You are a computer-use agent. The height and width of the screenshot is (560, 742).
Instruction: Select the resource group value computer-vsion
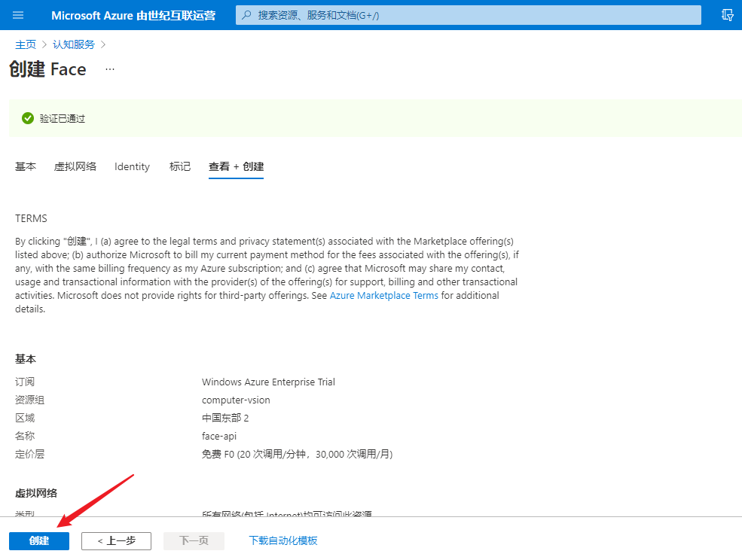click(236, 400)
